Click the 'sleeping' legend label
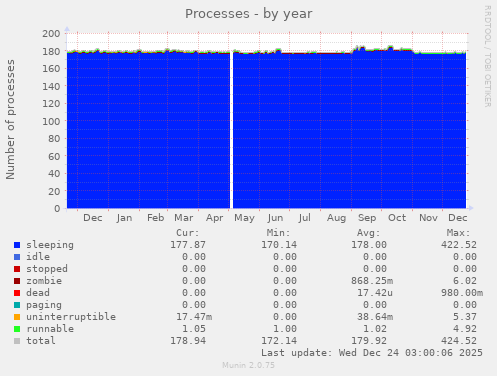Screen dimensions: 497x376 (50, 245)
